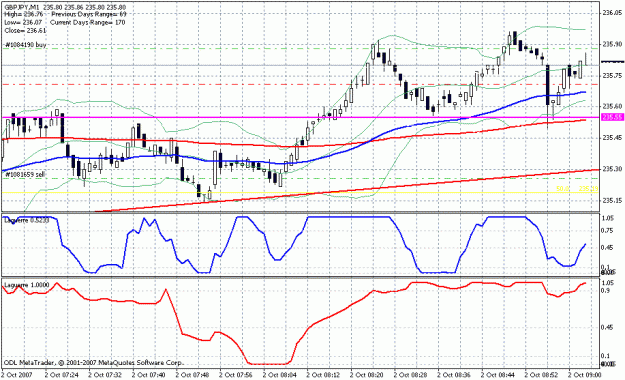Select the Close= 236.61 label
The height and width of the screenshot is (380, 625).
pos(25,30)
